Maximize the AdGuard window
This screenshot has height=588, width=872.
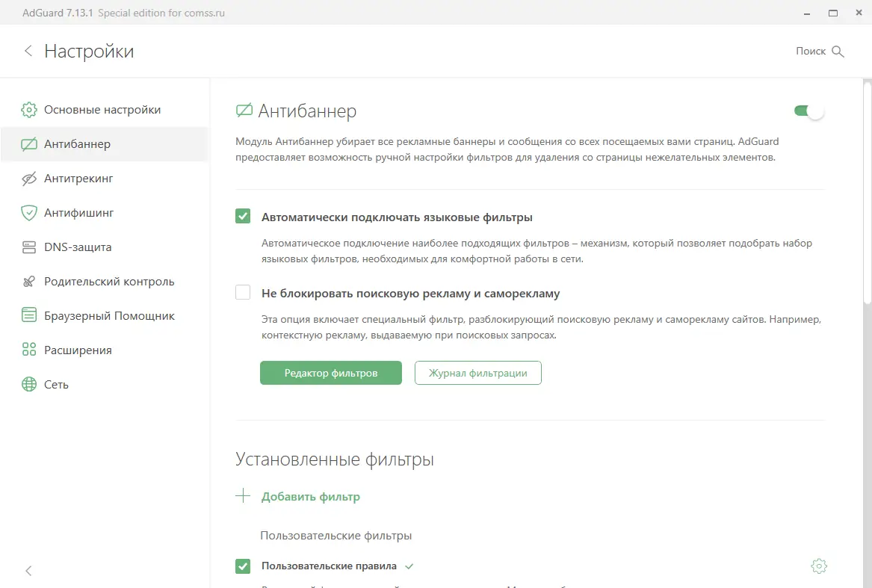[x=832, y=13]
